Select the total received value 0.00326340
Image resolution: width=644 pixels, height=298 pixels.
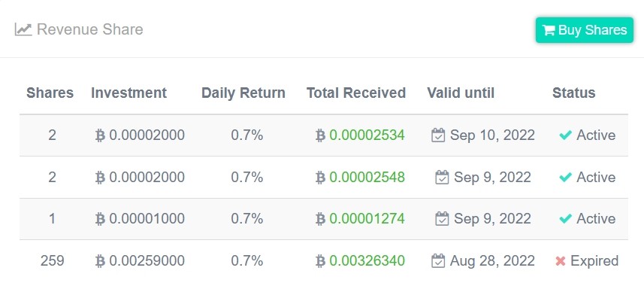[367, 260]
